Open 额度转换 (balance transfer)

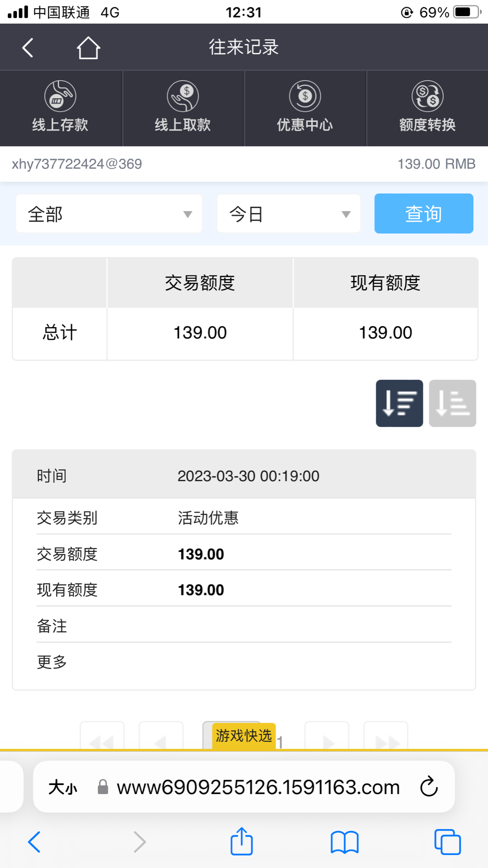click(x=427, y=108)
